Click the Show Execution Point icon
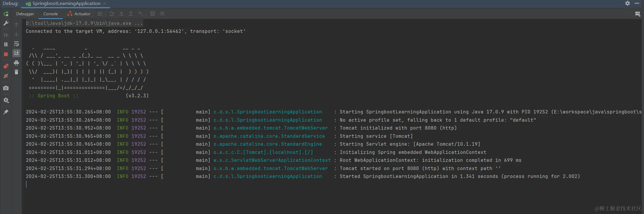 click(100, 14)
